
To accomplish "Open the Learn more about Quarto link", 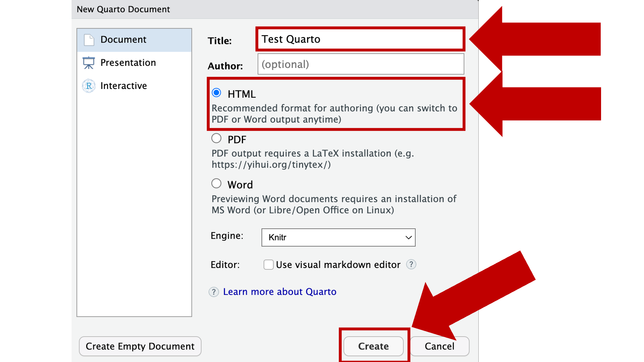I will pyautogui.click(x=280, y=292).
